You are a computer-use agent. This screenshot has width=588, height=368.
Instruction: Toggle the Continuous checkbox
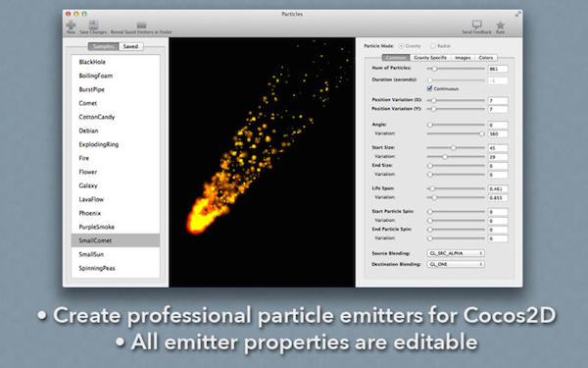tap(430, 88)
